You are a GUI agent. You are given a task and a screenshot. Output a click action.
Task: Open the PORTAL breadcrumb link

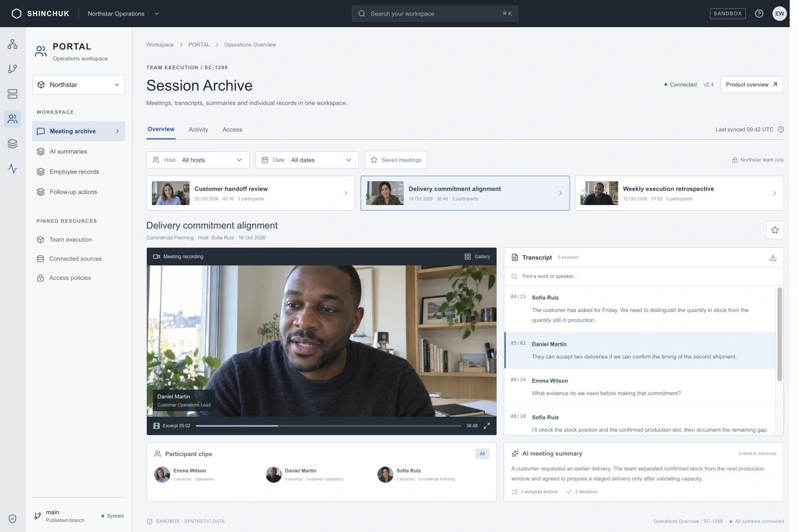(x=199, y=45)
